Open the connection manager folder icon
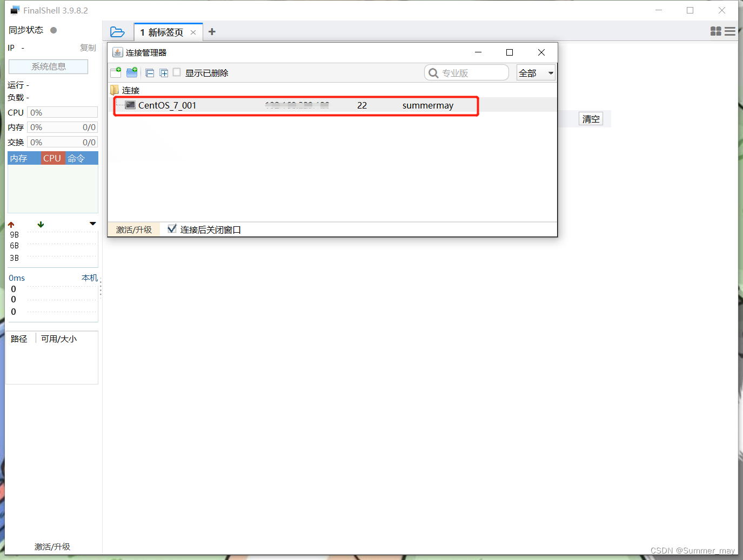The width and height of the screenshot is (743, 560). (x=117, y=32)
